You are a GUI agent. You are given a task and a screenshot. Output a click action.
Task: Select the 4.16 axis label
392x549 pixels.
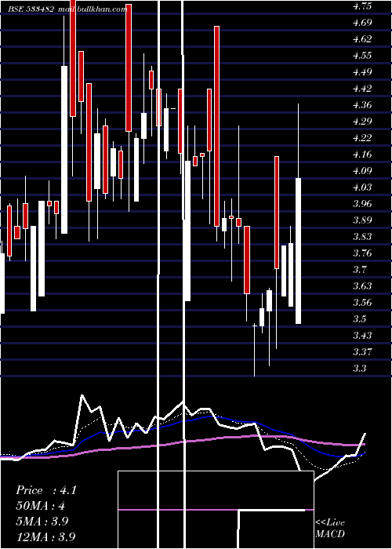click(362, 155)
